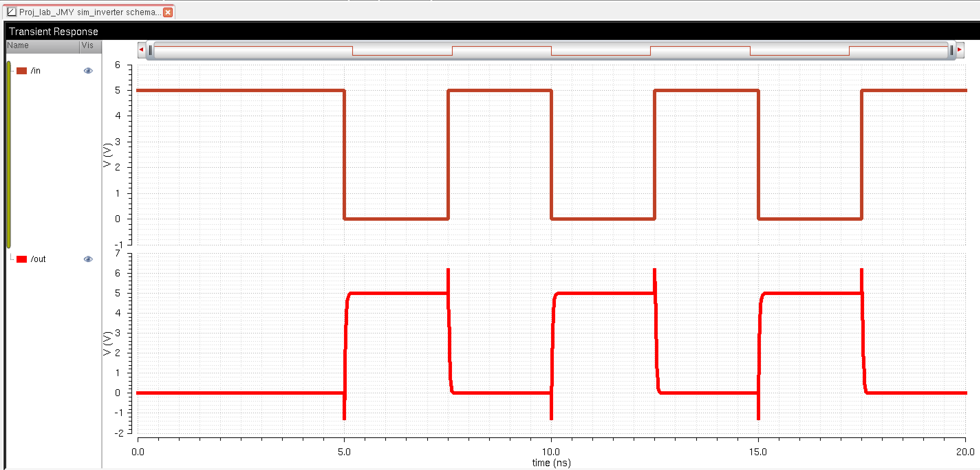Expand the /in tree node connector
The width and height of the screenshot is (980, 470).
click(x=12, y=71)
